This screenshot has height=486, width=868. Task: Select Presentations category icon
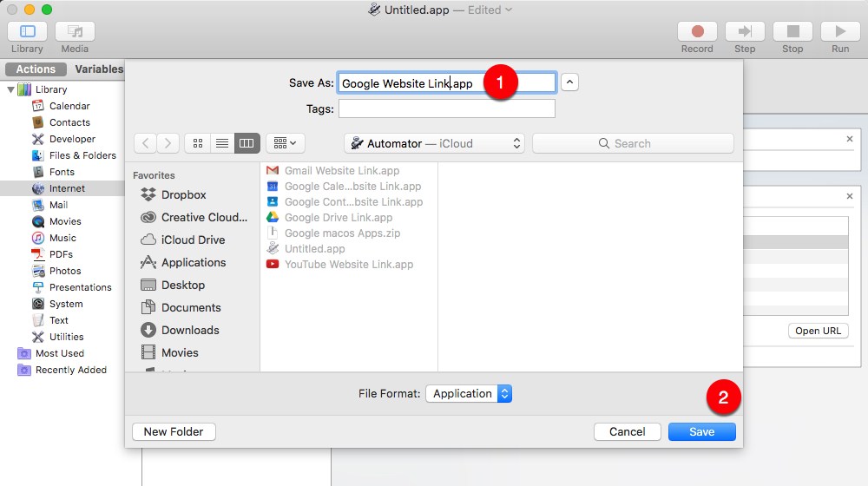[x=37, y=287]
